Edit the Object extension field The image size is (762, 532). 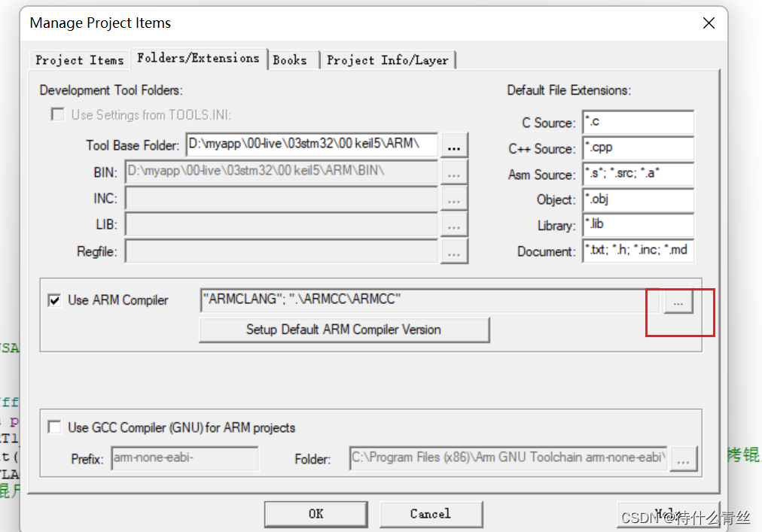point(638,199)
